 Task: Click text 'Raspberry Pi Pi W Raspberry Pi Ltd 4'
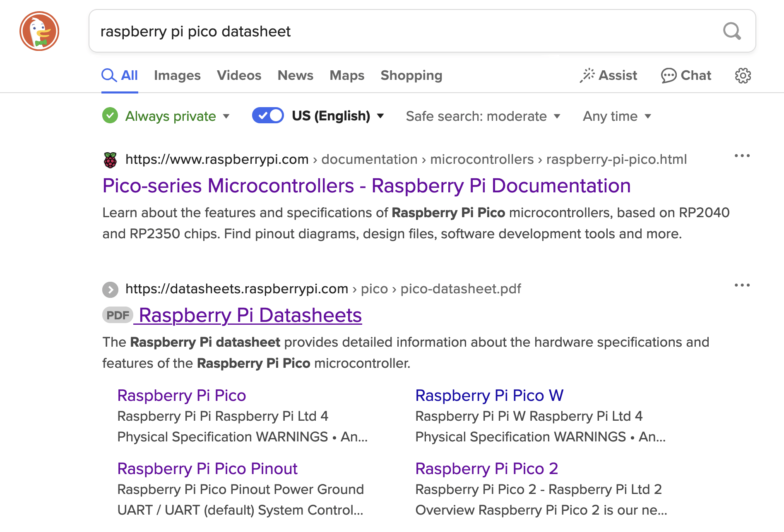(529, 416)
